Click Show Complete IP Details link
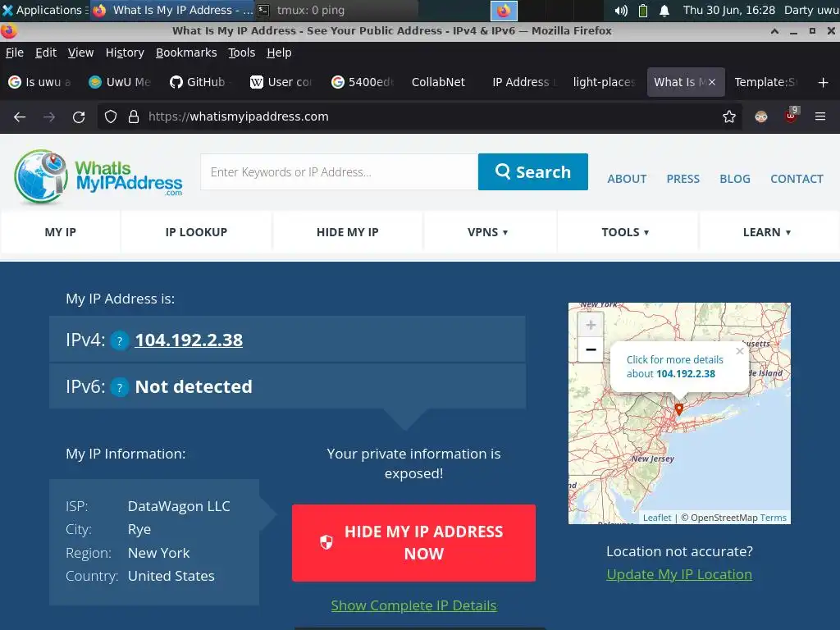 413,605
